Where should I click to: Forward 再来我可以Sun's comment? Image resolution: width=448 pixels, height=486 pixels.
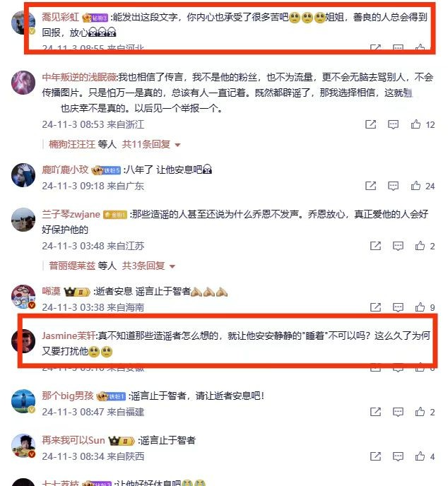click(375, 456)
